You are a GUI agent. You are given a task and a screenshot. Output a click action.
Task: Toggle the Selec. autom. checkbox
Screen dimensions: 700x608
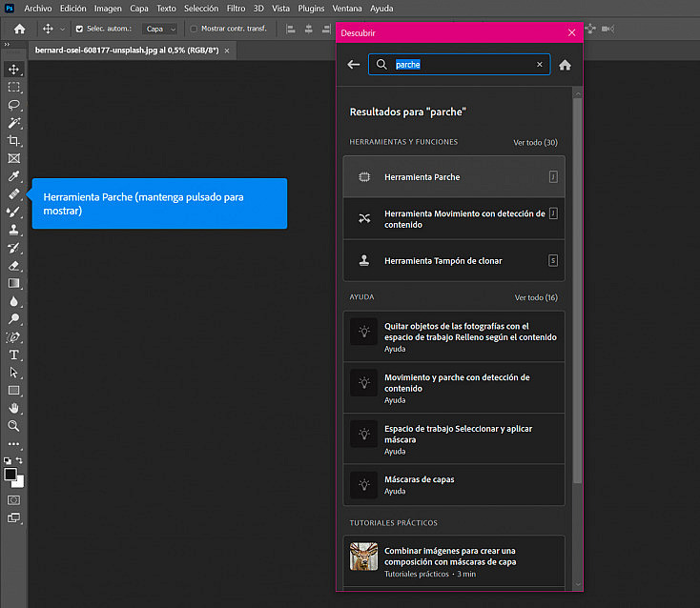79,29
